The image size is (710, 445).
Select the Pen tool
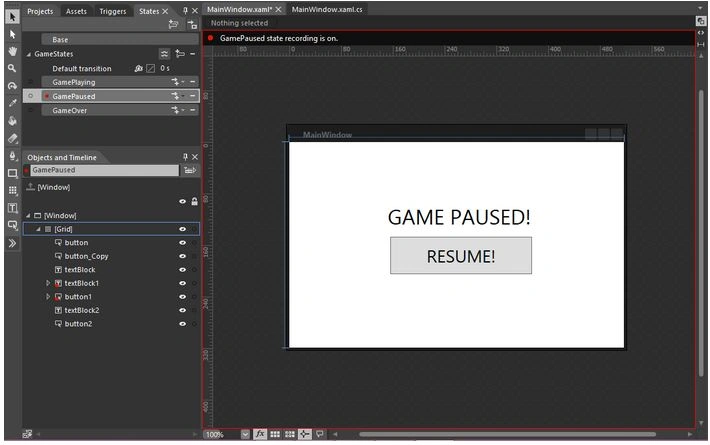click(x=12, y=156)
